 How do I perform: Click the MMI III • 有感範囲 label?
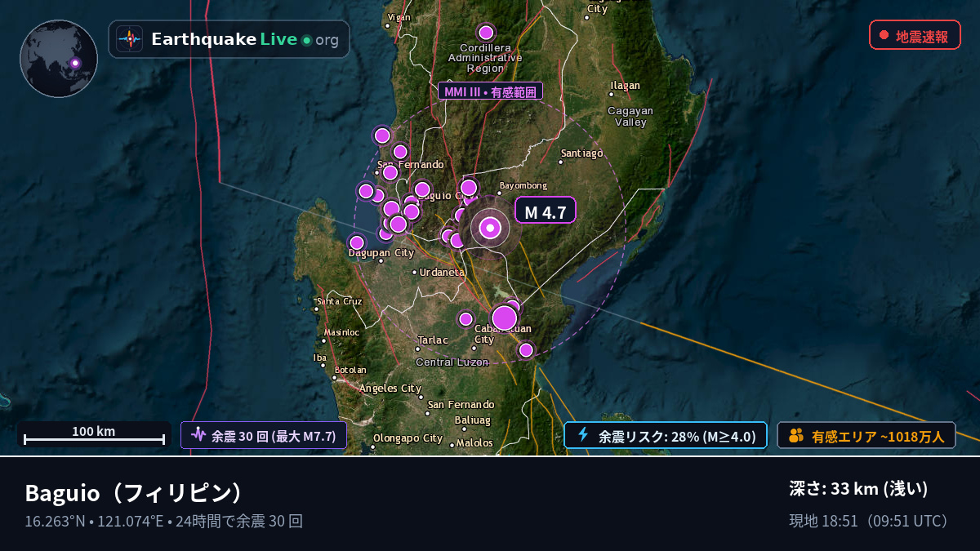(x=491, y=91)
